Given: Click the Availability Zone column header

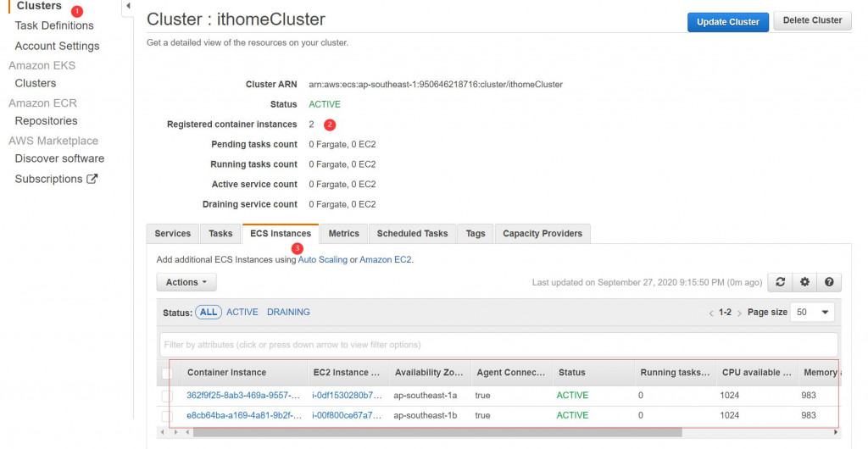Looking at the screenshot, I should pyautogui.click(x=429, y=373).
